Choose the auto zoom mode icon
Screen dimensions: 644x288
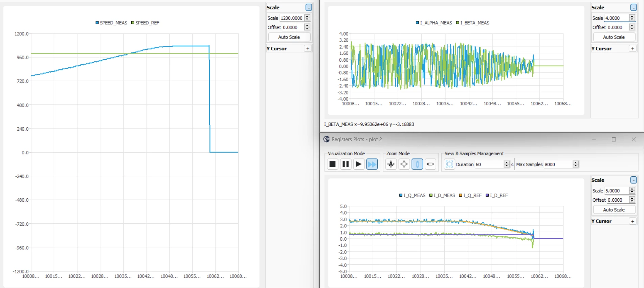pyautogui.click(x=391, y=164)
